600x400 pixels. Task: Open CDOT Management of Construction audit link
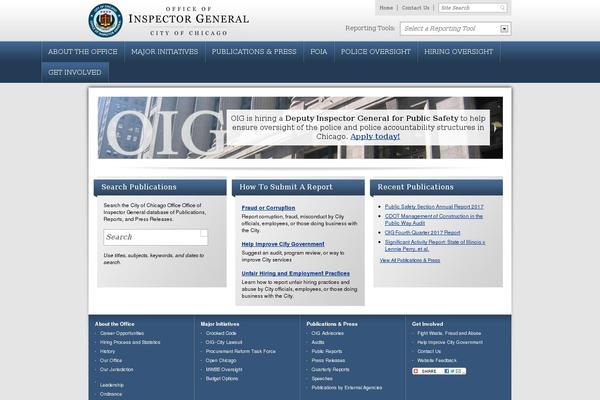(x=434, y=219)
